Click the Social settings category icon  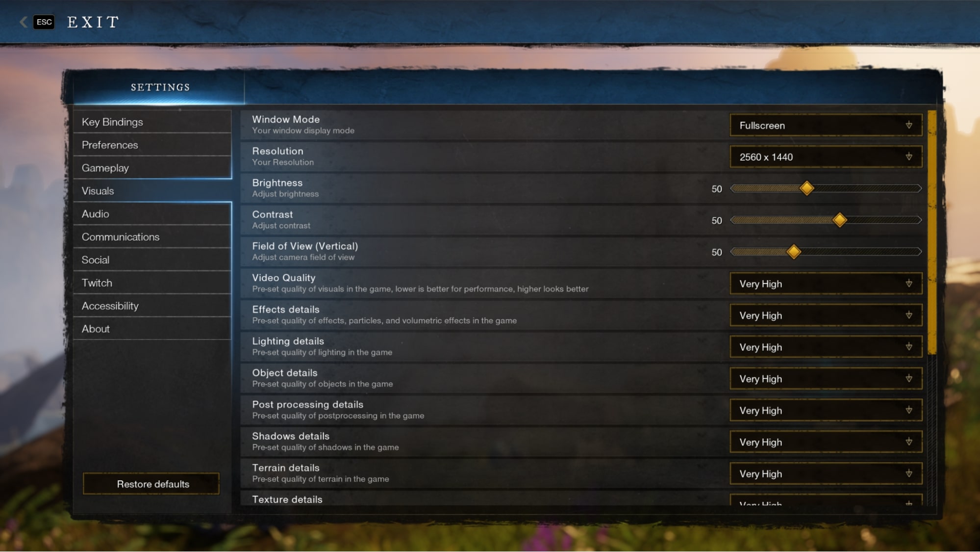(x=95, y=260)
